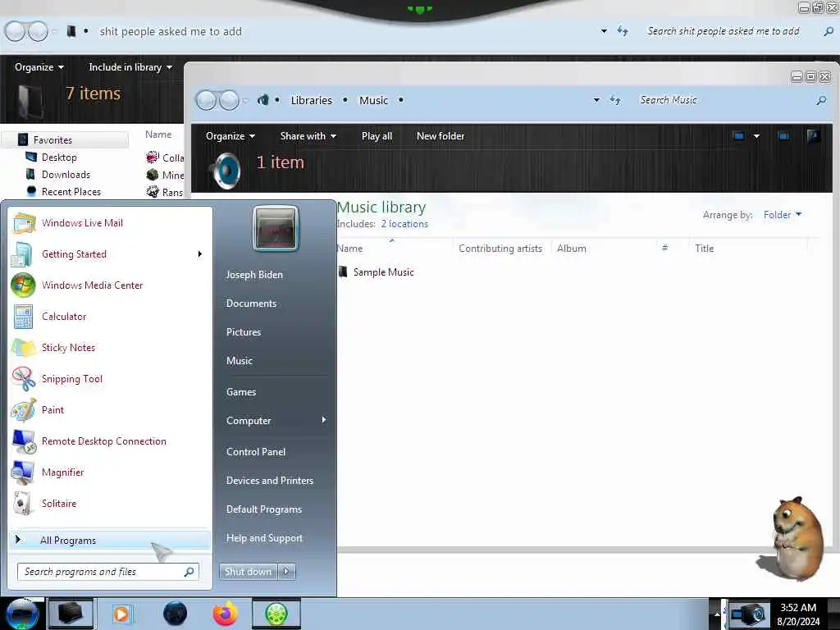Show the preview pane in Music window

783,136
